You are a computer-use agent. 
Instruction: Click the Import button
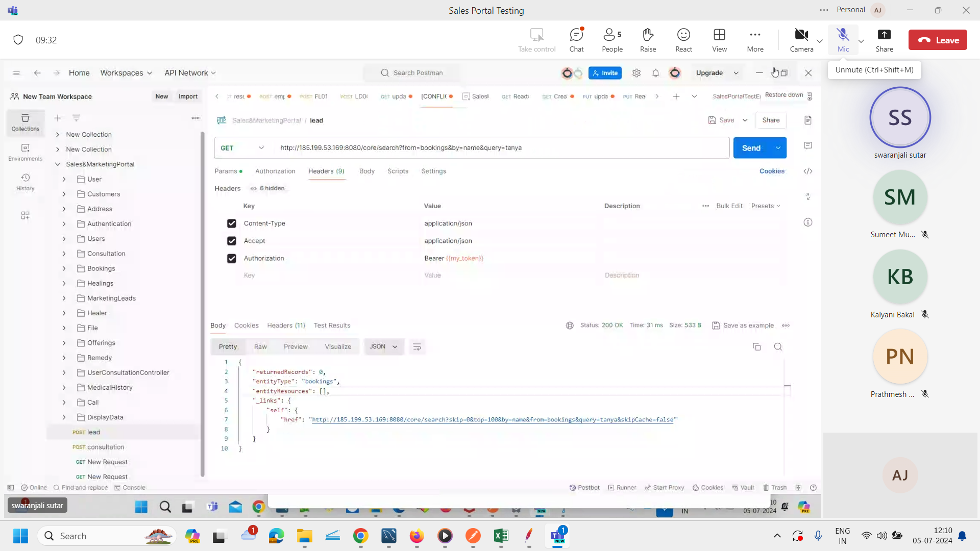click(188, 96)
